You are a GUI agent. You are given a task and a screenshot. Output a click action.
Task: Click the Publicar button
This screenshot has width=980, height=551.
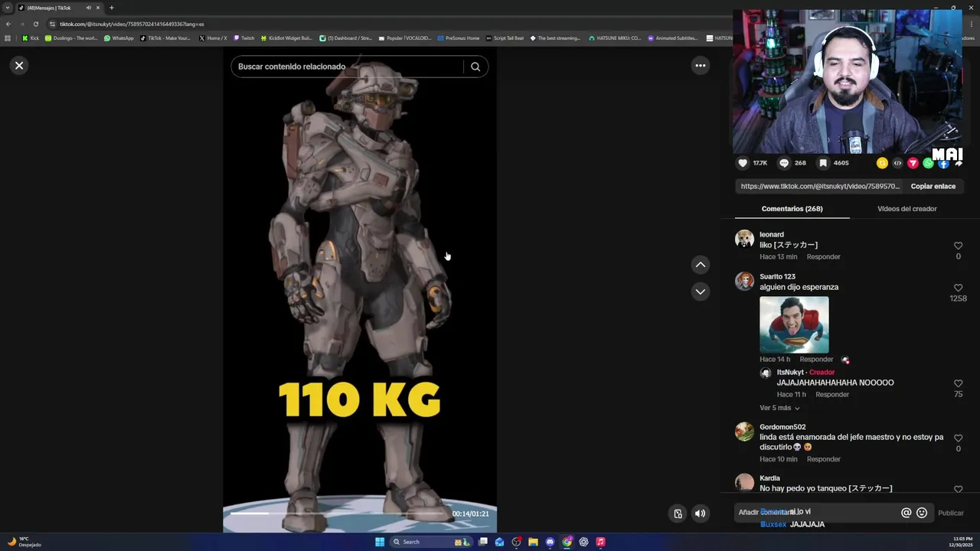[x=951, y=513]
